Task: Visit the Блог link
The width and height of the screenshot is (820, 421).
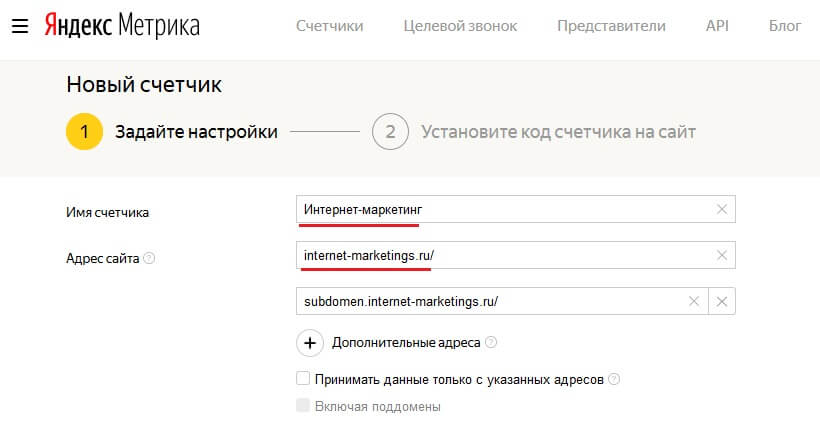Action: click(785, 25)
